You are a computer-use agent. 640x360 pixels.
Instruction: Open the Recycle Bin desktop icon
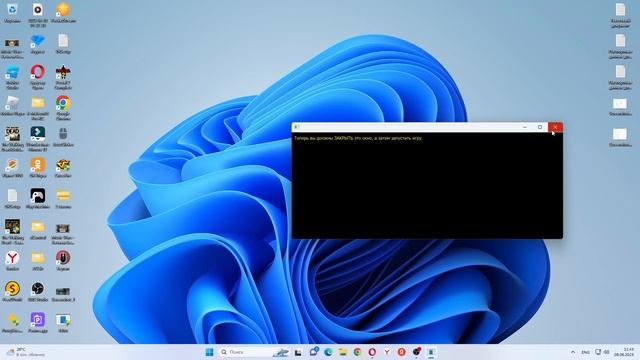click(12, 11)
